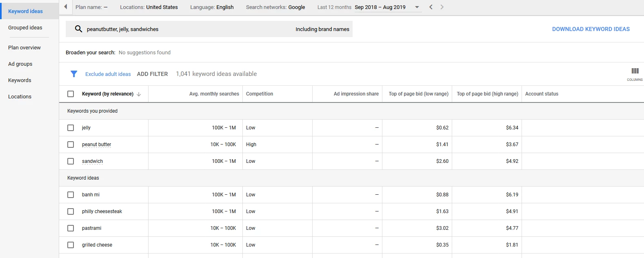Click the sort arrow beside Keyword (by relevance)
This screenshot has height=258, width=644.
pos(139,94)
